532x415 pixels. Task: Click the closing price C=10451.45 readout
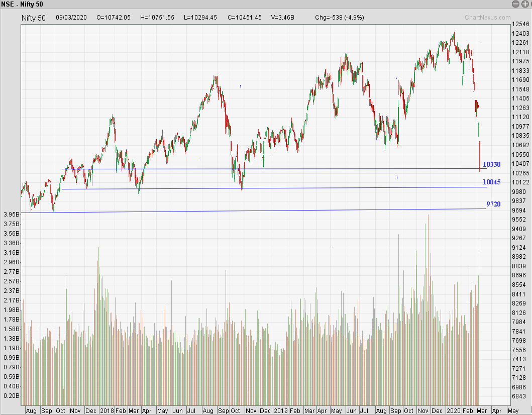(245, 18)
